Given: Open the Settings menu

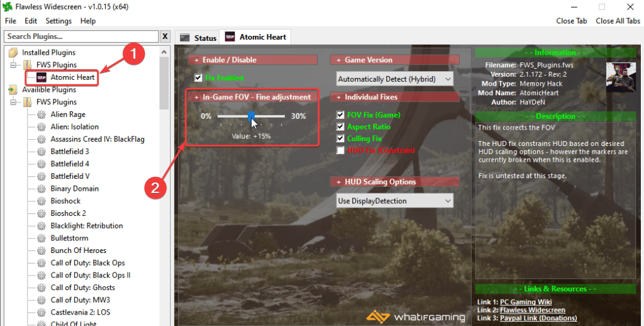Looking at the screenshot, I should pos(58,21).
